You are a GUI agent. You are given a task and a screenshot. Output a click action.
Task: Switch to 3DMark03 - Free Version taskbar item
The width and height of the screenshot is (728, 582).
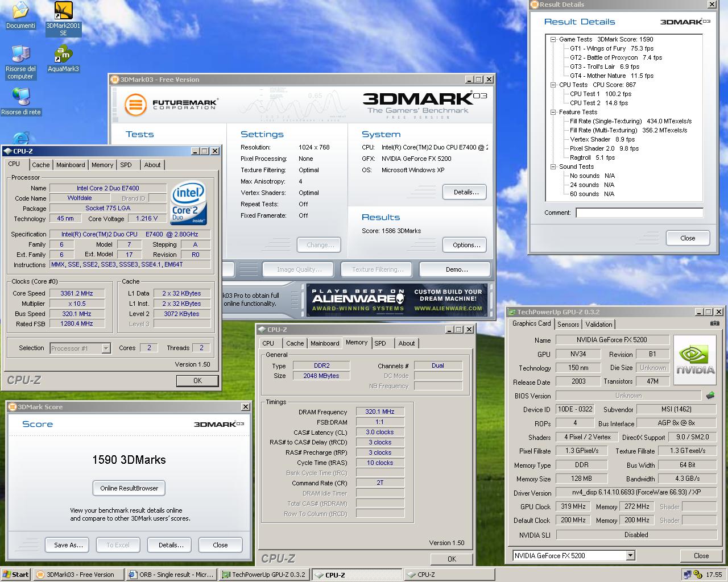tap(79, 575)
